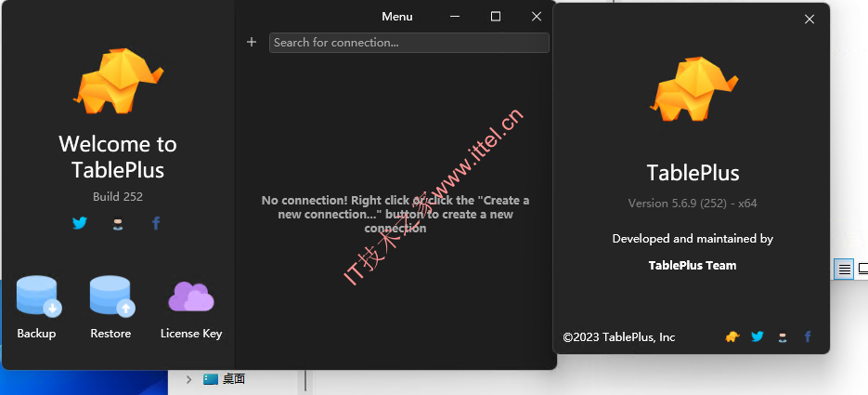Viewport: 868px width, 395px height.
Task: Close the About TablePlus window
Action: click(810, 20)
